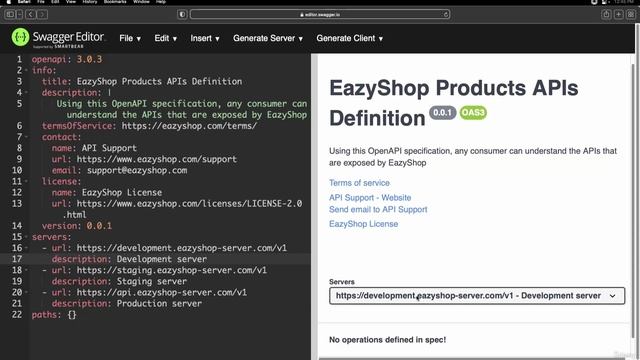Toggle the Safari sidebar button

pos(10,15)
